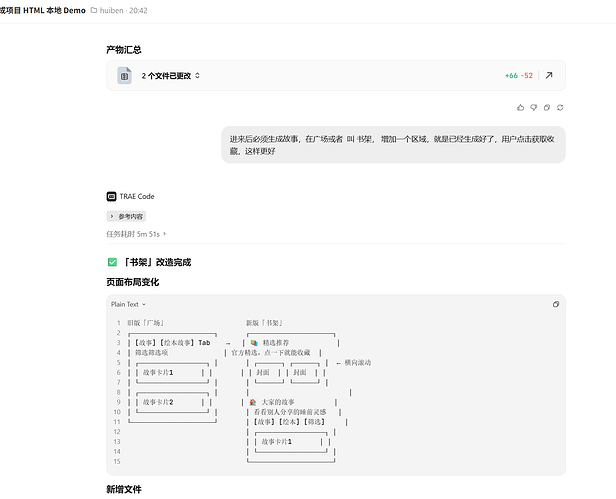Image resolution: width=616 pixels, height=499 pixels.
Task: Click the green checkmark emoji
Action: coord(112,262)
